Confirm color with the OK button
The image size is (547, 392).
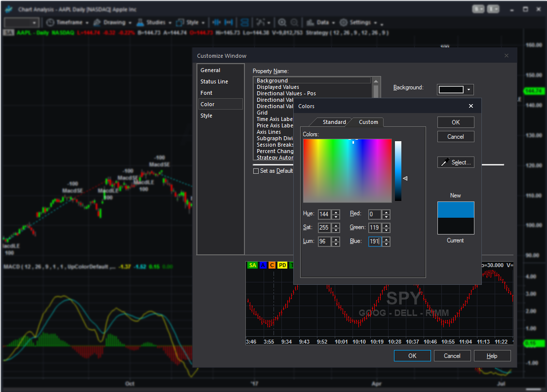[455, 122]
